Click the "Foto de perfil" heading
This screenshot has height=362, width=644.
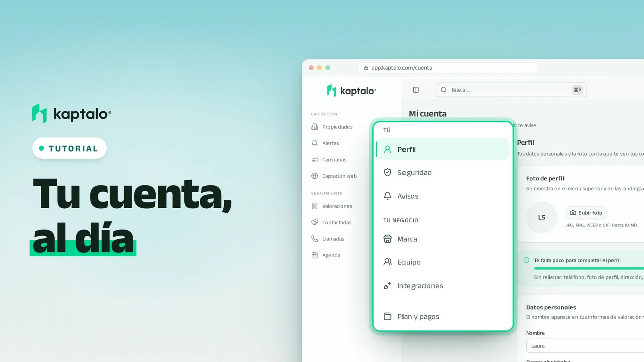pyautogui.click(x=545, y=178)
